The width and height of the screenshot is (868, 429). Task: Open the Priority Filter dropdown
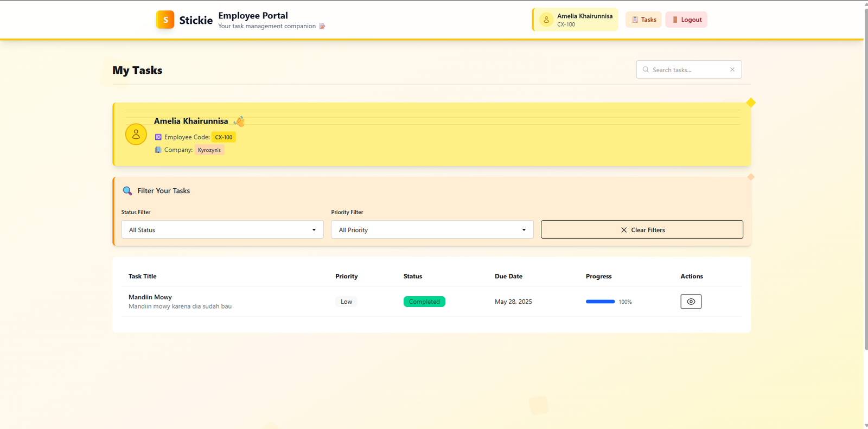[x=432, y=229]
